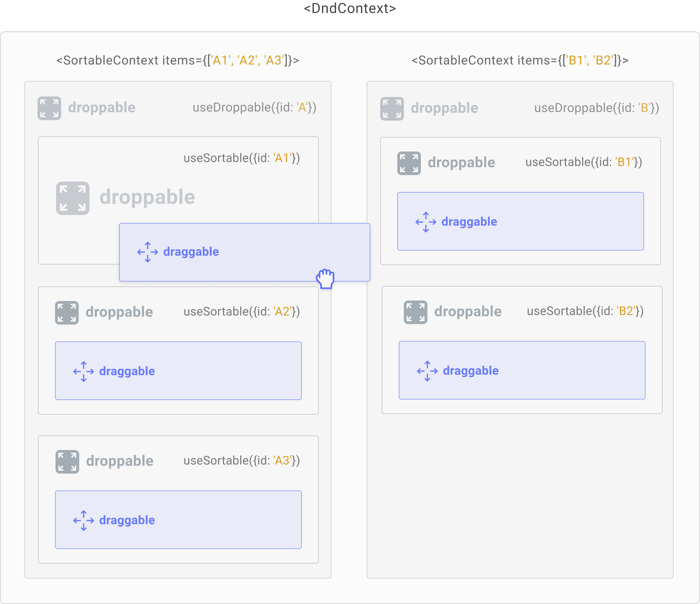Click the 'draggable' text in A3 card

point(127,520)
